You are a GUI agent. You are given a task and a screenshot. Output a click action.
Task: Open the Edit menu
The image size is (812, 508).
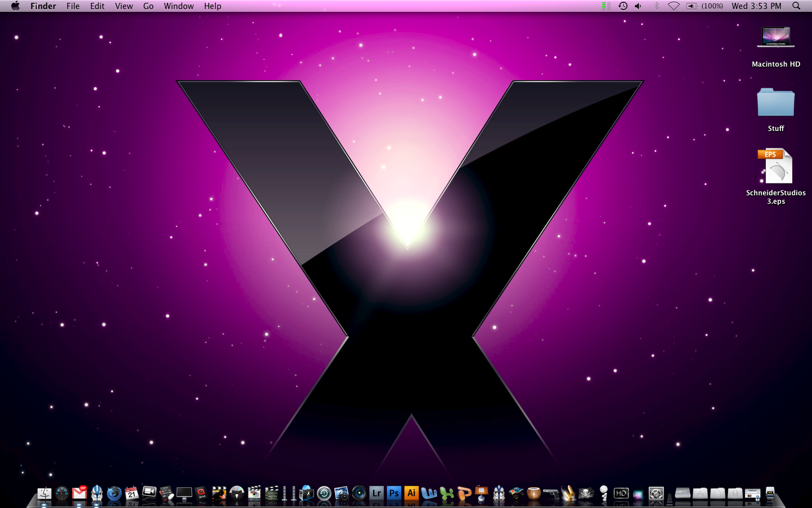(x=97, y=6)
